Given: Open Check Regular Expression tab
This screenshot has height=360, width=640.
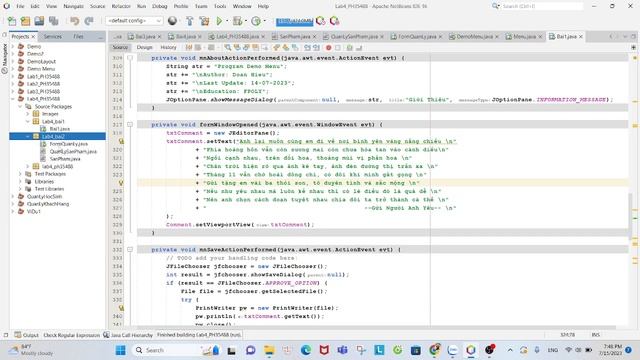Looking at the screenshot, I should (71, 335).
